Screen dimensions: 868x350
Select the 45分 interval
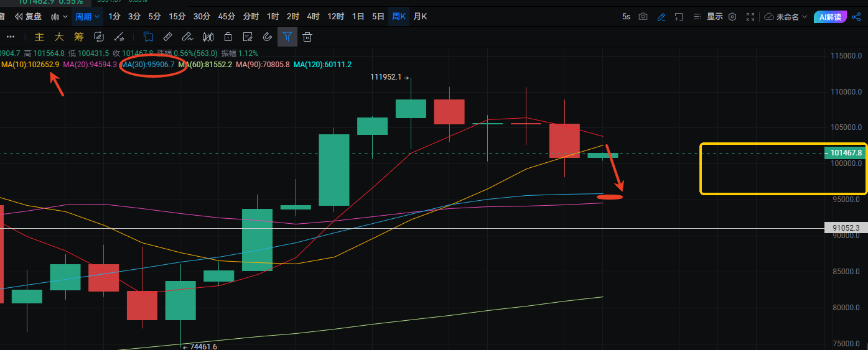(226, 17)
